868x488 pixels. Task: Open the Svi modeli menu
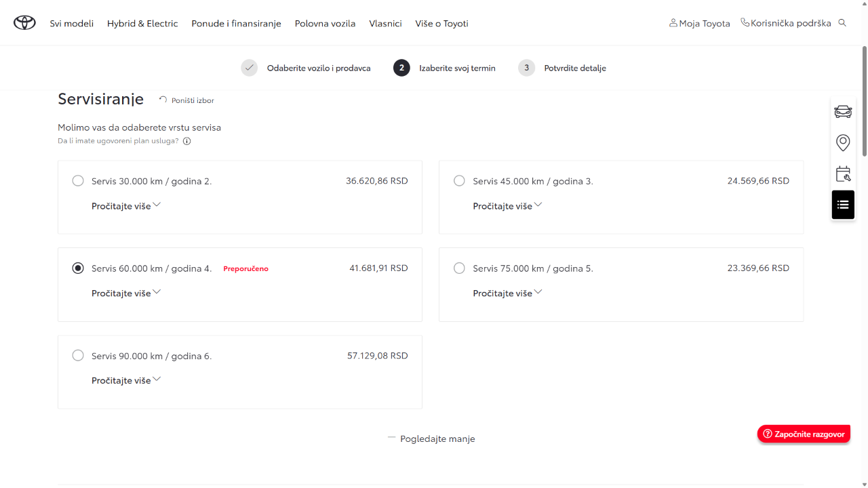click(71, 23)
